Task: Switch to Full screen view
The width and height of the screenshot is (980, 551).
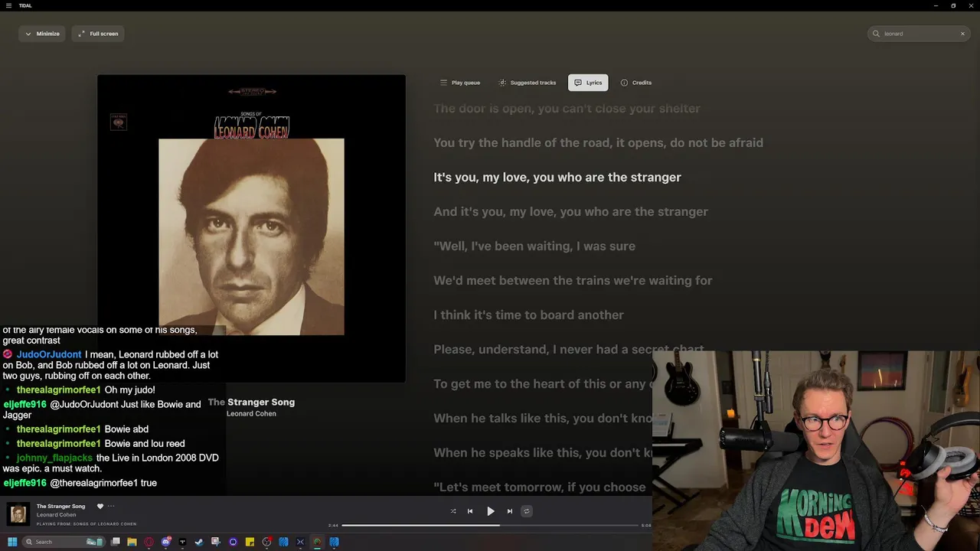Action: tap(98, 34)
